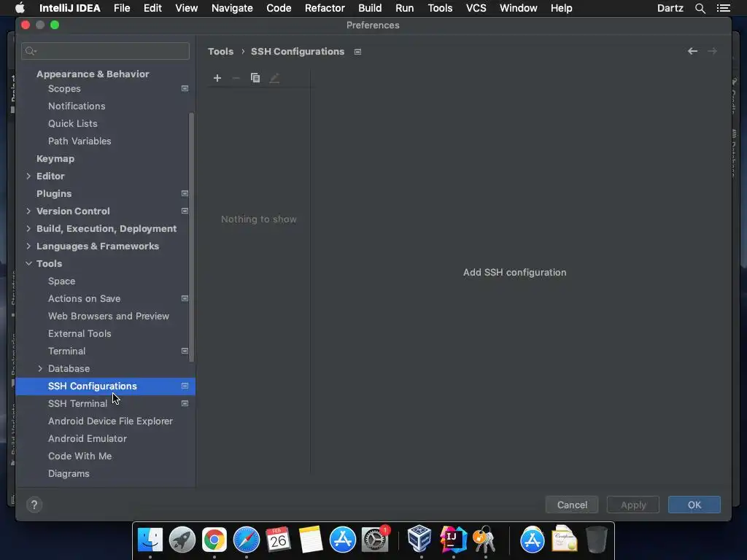Click the project icon beside SSH Configurations row
Viewport: 747px width, 560px height.
point(185,386)
